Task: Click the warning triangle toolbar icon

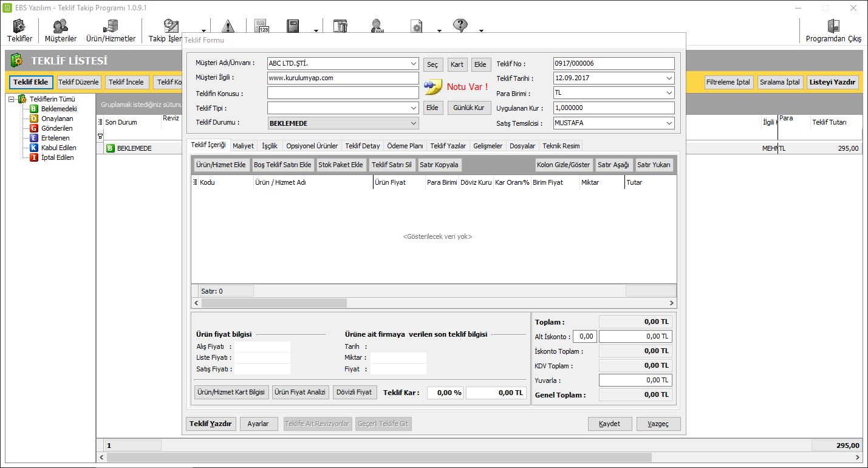Action: coord(228,26)
